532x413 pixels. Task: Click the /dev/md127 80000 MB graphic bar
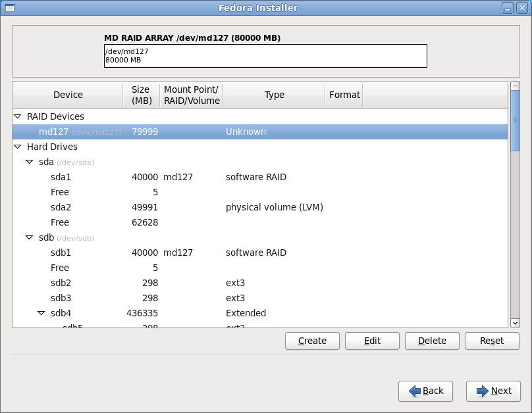click(265, 56)
